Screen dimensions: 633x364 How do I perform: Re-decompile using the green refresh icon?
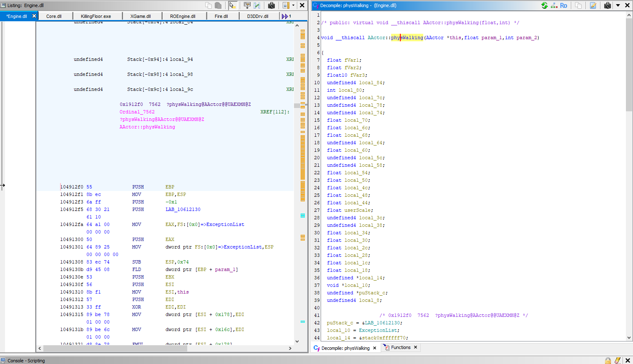click(x=545, y=5)
